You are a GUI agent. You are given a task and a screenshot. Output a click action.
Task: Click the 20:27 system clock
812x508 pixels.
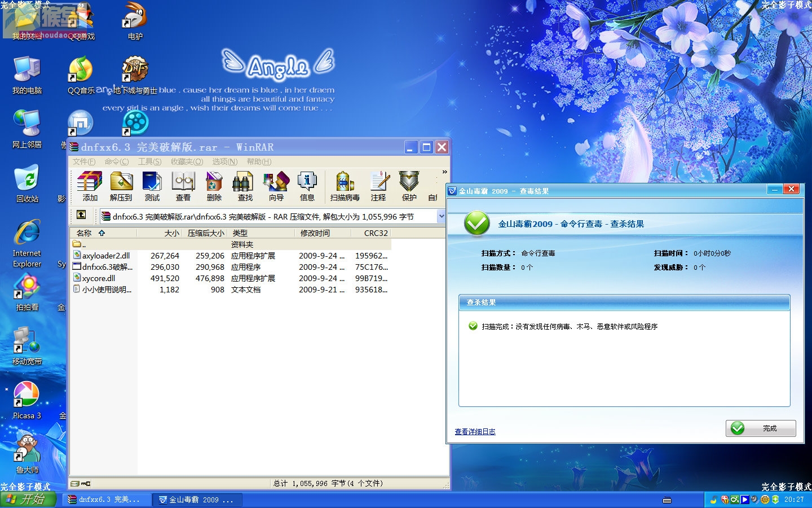[794, 500]
